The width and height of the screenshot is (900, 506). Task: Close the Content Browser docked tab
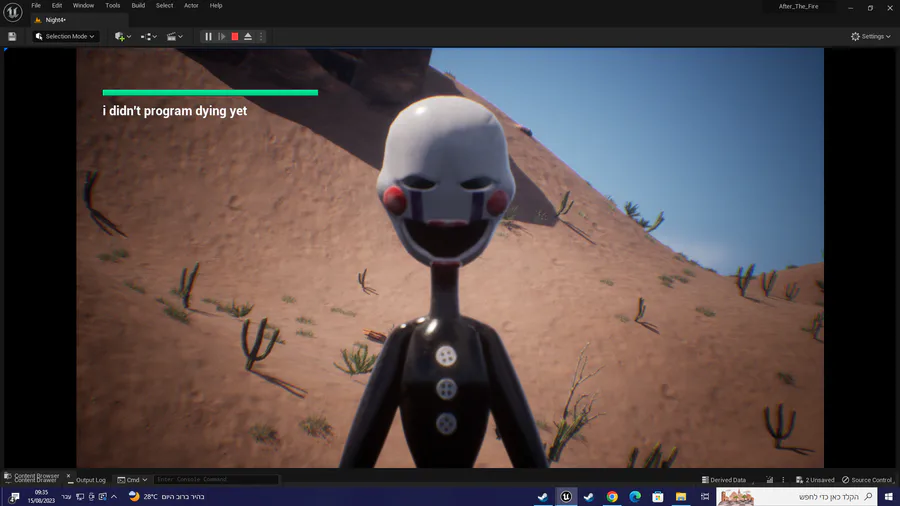pyautogui.click(x=68, y=476)
